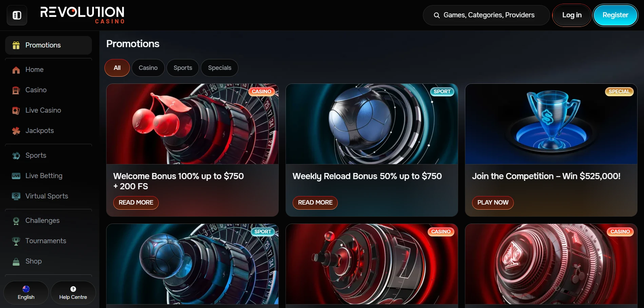Read more about the Welcome Bonus
The height and width of the screenshot is (308, 644).
pos(136,203)
